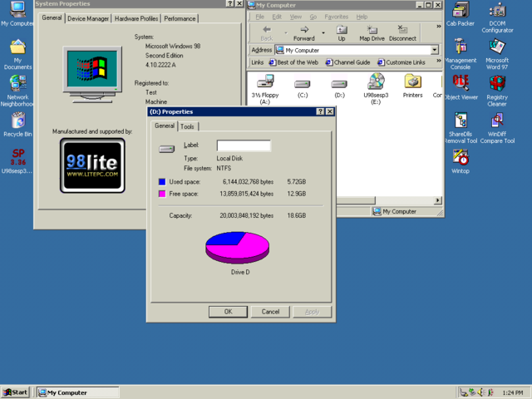
Task: Switch to Device Manager tab
Action: pyautogui.click(x=88, y=18)
